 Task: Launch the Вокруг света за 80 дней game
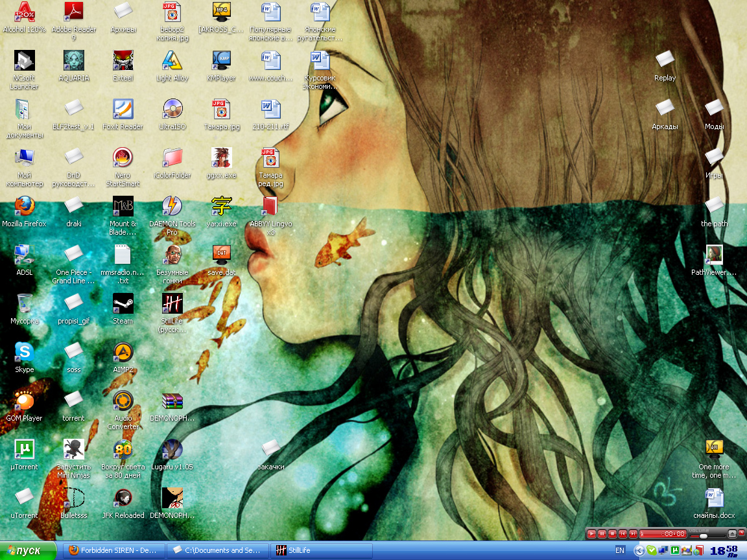point(123,459)
